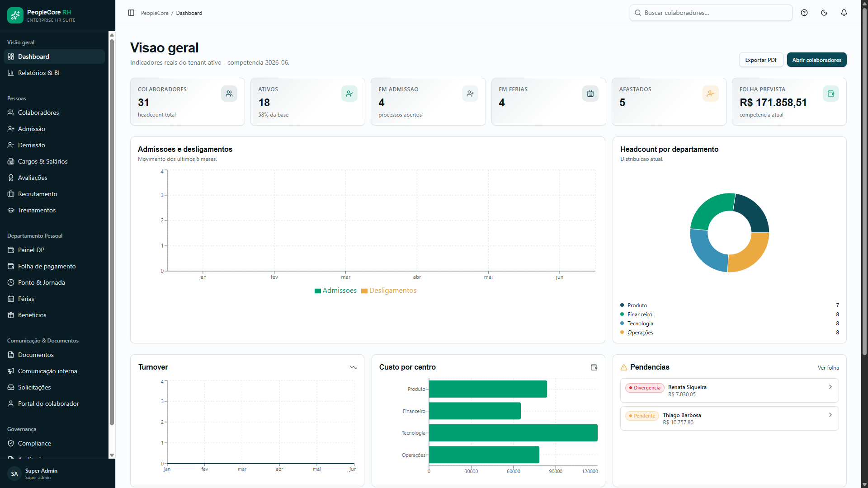Open Comunicação interna

(x=54, y=371)
